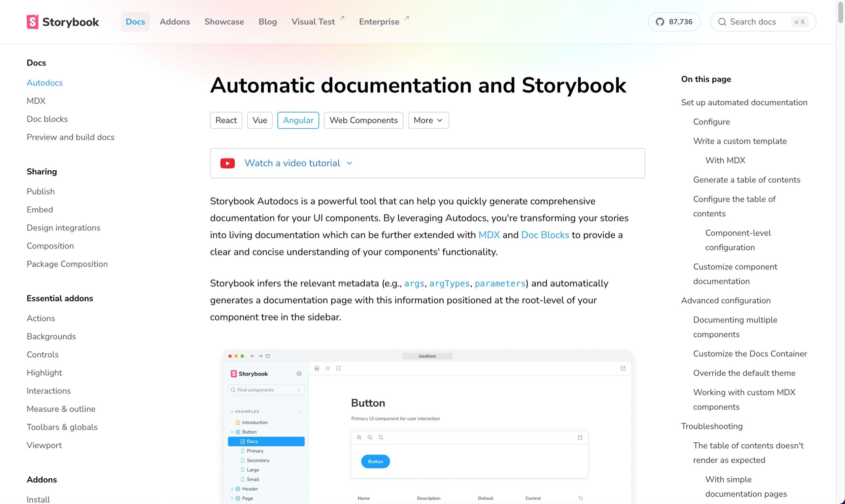Select the Vue framework option

pos(260,120)
